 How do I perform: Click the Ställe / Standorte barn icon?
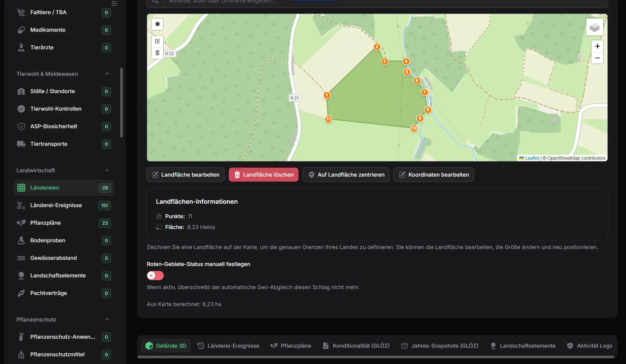(21, 91)
